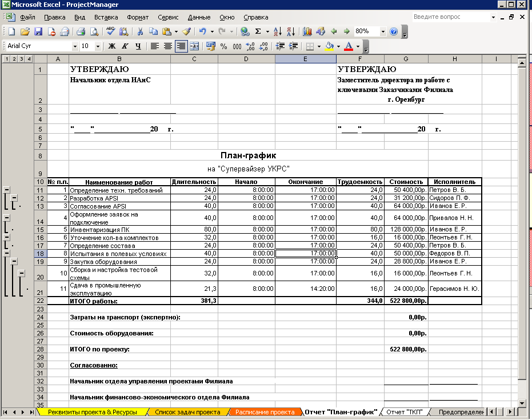Open Print Preview from toolbar
This screenshot has width=532, height=420.
tap(94, 31)
